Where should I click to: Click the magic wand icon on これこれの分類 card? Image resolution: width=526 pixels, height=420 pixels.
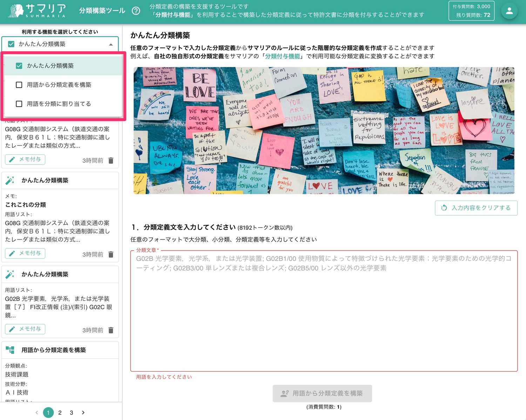pyautogui.click(x=11, y=180)
